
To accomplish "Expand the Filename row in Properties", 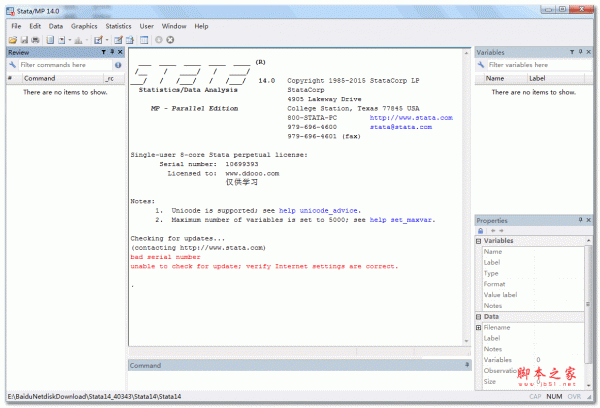I will (x=478, y=328).
